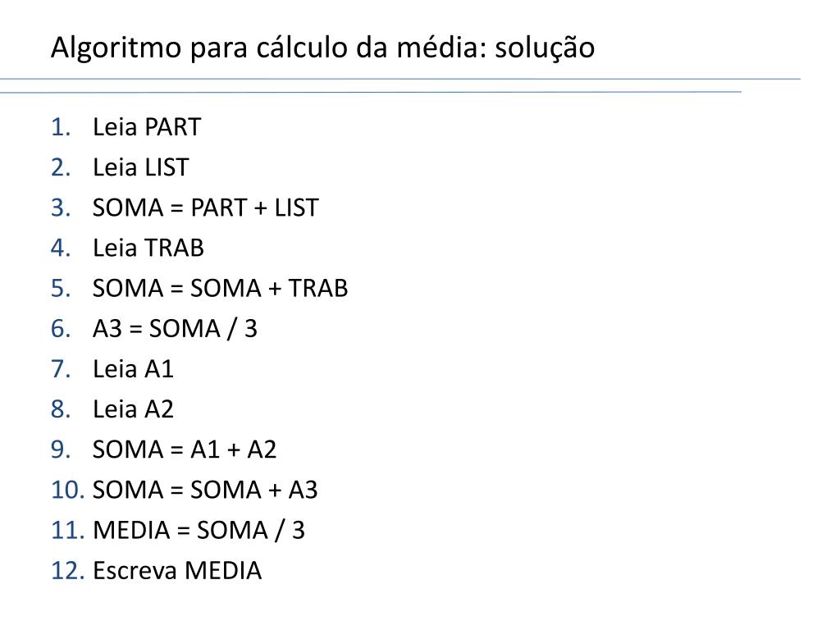Click list number 9
Screen dimensions: 840x630
61,450
